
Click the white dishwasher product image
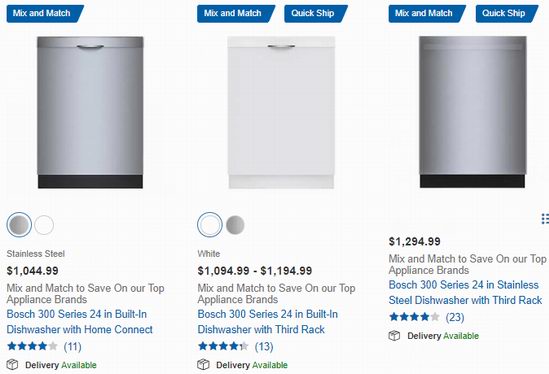click(x=281, y=112)
